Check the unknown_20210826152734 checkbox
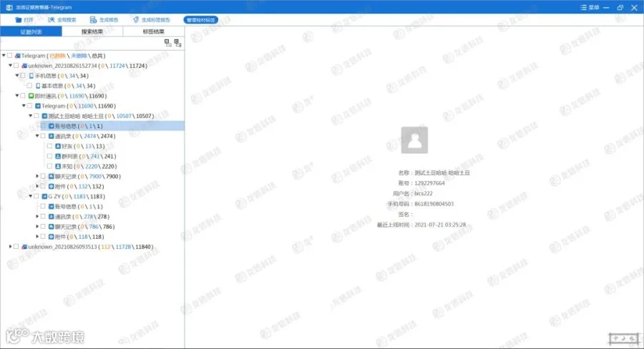Screen dimensions: 644x349 (16, 65)
